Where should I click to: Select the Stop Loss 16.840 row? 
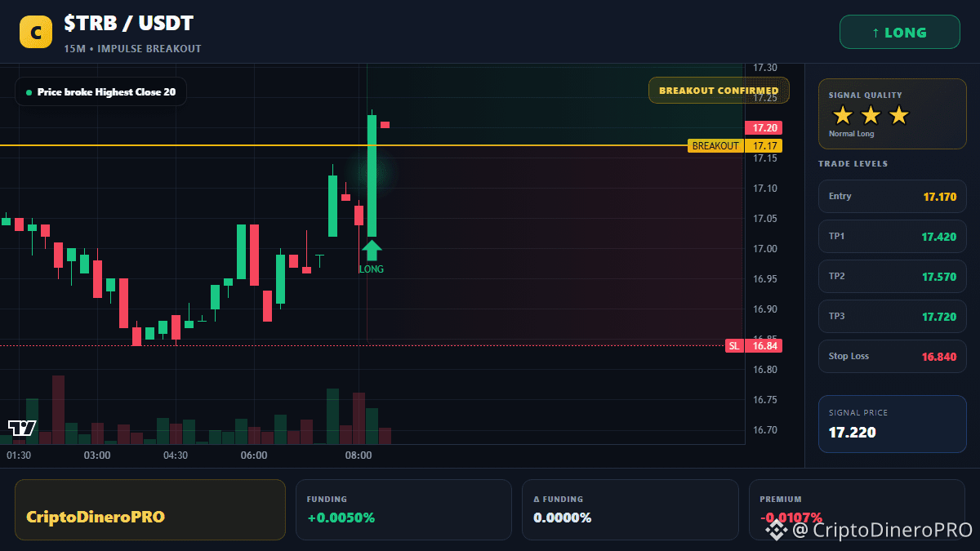tap(893, 356)
